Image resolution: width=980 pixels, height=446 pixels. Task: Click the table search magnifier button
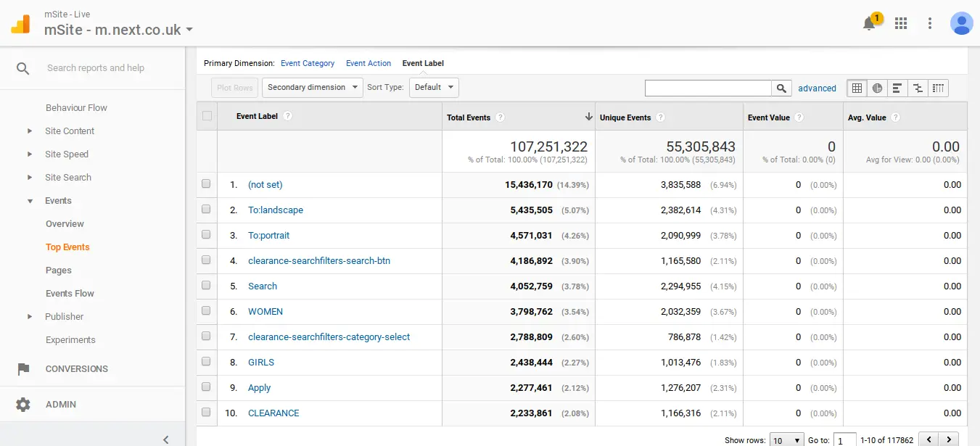781,88
